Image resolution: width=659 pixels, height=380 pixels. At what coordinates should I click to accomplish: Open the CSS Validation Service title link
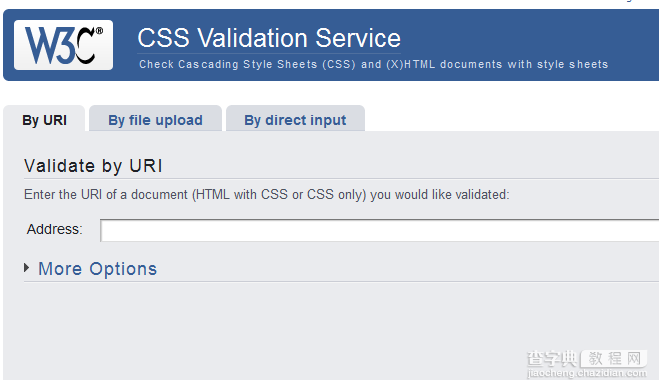tap(269, 38)
